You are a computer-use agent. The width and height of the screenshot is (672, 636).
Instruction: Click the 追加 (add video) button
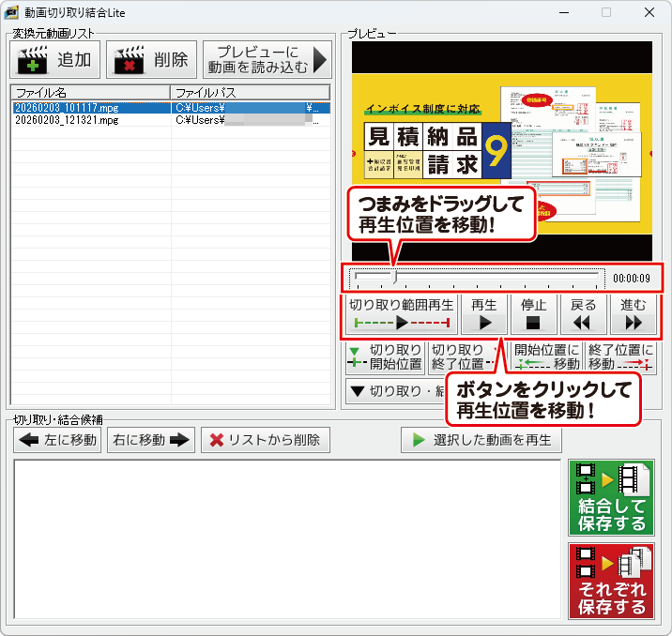point(55,61)
